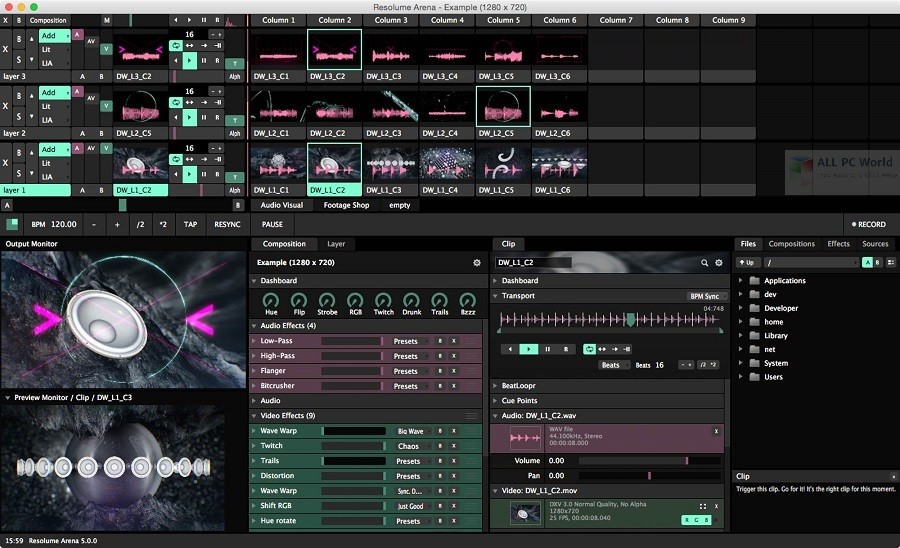Bypass the Flanger effect with B
Screen dimensions: 900x548
(x=440, y=371)
